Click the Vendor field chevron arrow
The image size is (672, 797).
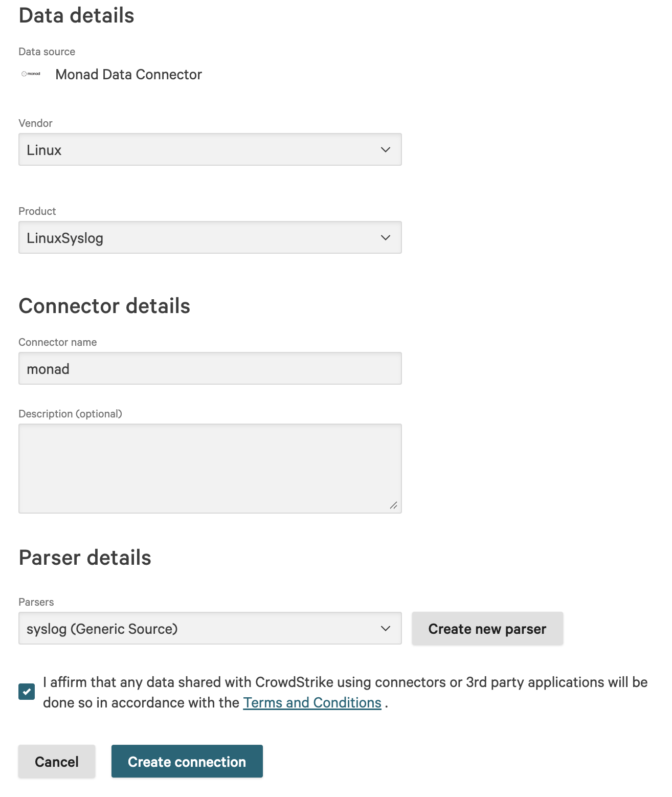pos(386,150)
